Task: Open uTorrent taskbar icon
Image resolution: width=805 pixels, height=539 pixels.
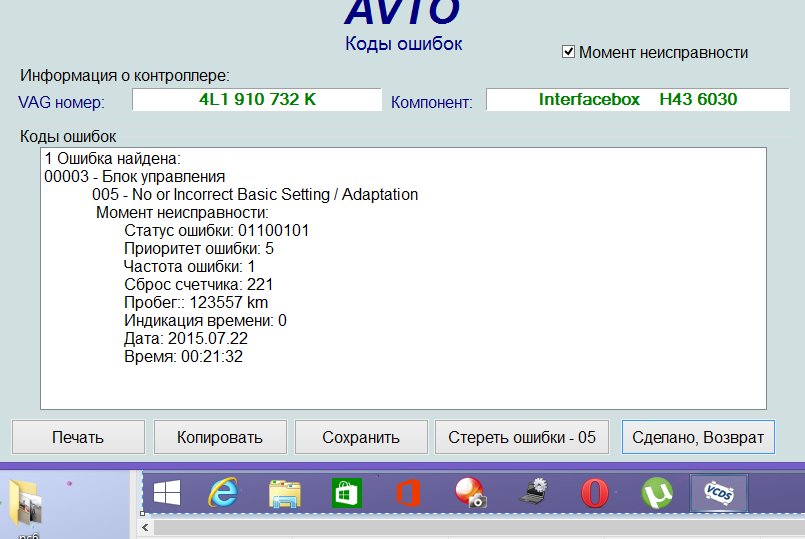Action: [x=657, y=493]
